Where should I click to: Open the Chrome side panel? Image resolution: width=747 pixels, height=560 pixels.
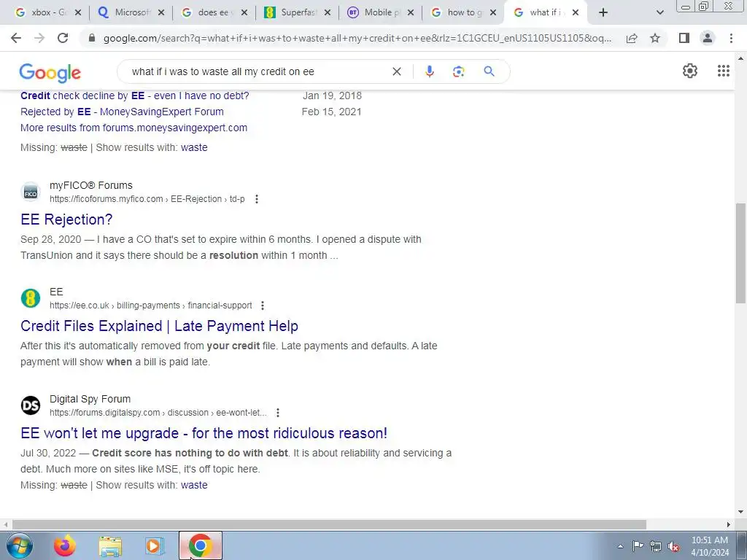point(684,38)
